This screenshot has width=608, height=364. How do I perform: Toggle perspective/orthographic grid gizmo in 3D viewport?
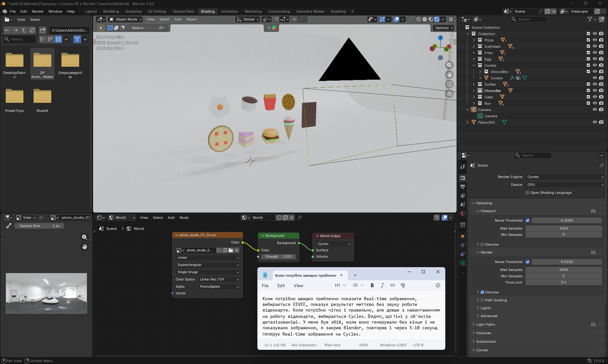tap(449, 94)
